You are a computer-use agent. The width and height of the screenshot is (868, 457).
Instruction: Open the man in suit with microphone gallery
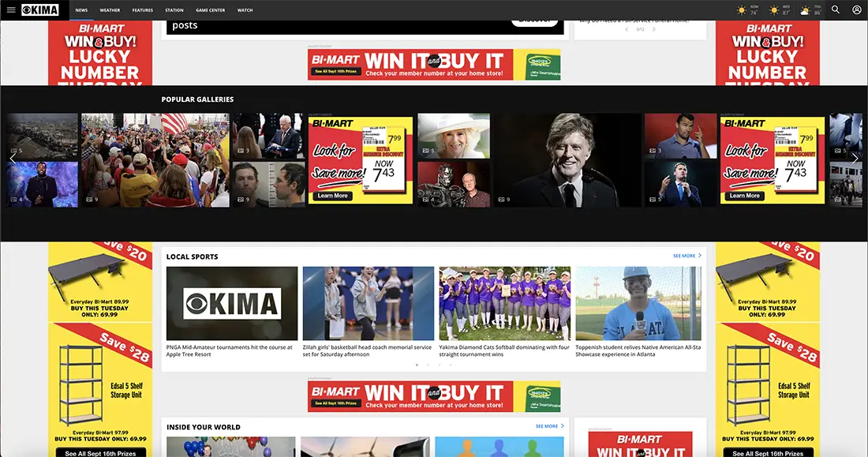680,185
